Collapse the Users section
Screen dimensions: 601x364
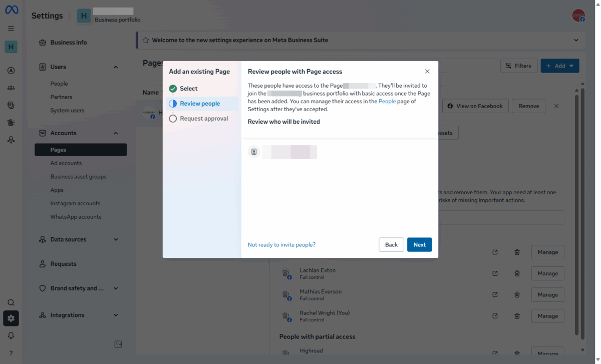116,67
